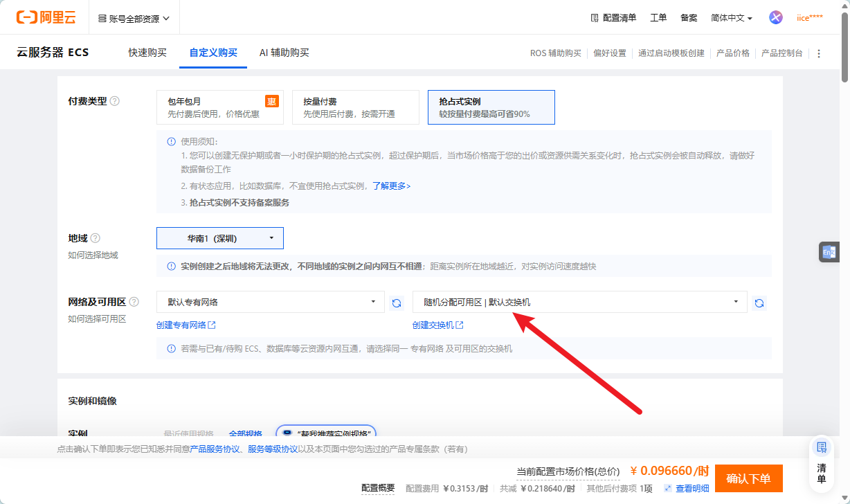
Task: Choose the 抢占式实例 billing option
Action: [491, 107]
